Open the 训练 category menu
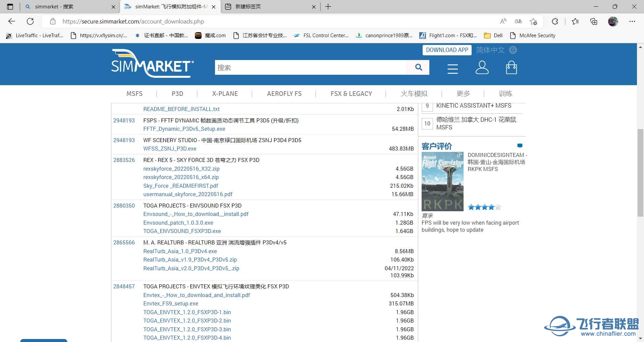Screen dimensions: 644x342 pyautogui.click(x=505, y=94)
